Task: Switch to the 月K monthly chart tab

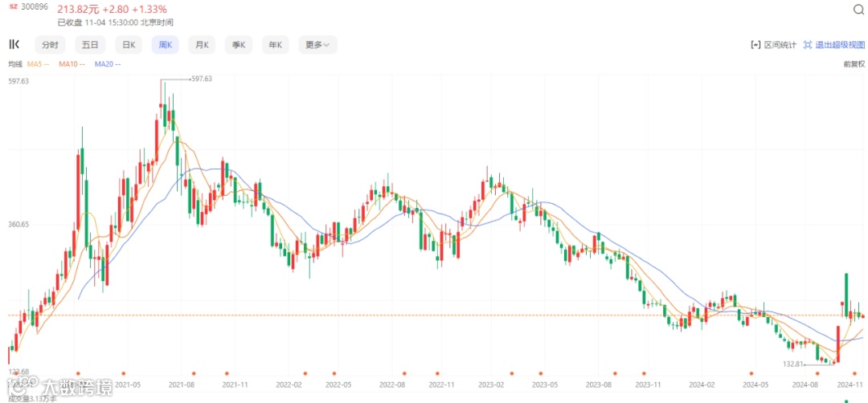Action: click(201, 45)
